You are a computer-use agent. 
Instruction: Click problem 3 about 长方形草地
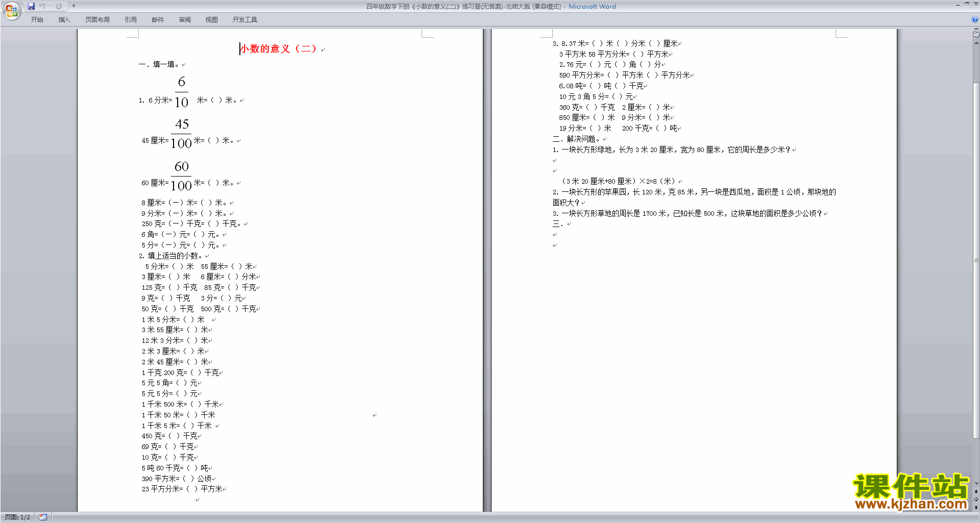688,213
